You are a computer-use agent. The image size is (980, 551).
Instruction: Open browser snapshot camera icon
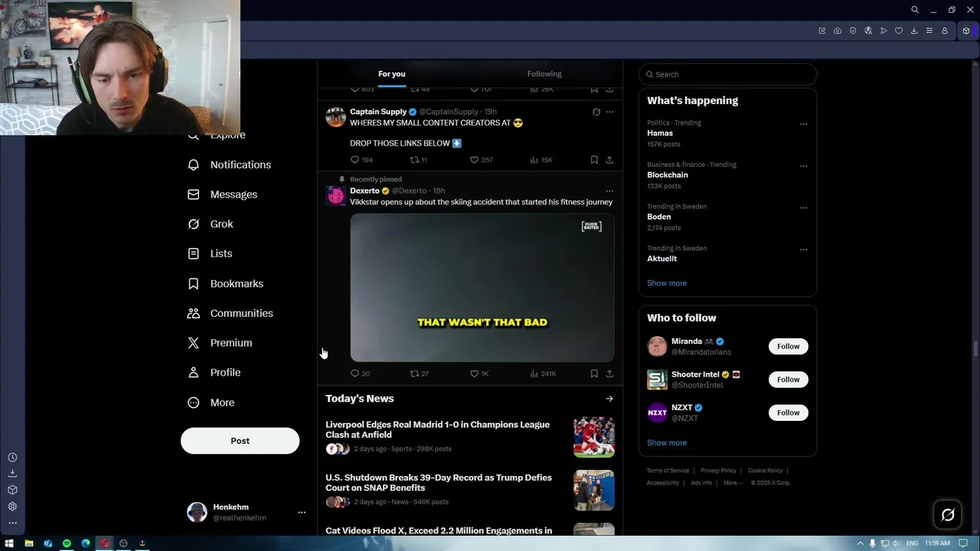point(838,31)
